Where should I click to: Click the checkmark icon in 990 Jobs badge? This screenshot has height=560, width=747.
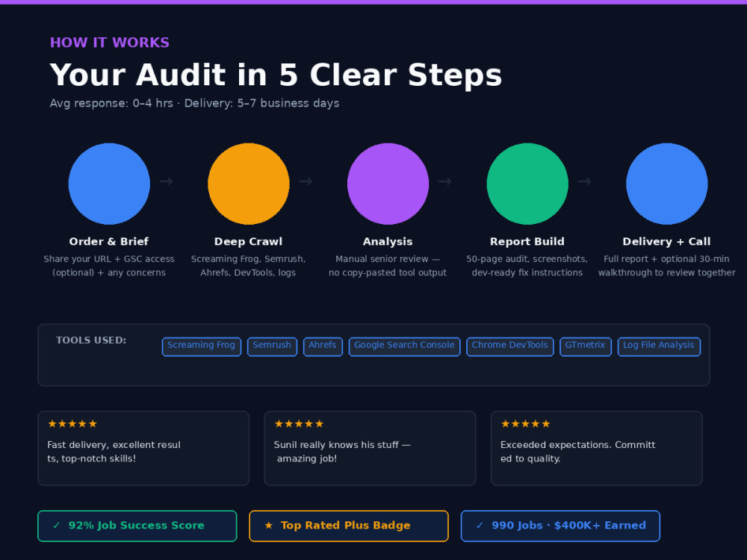[480, 525]
